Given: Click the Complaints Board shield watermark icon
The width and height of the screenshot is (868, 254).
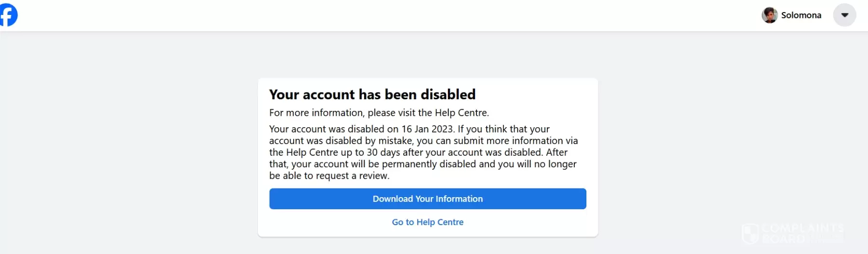Looking at the screenshot, I should pos(750,234).
